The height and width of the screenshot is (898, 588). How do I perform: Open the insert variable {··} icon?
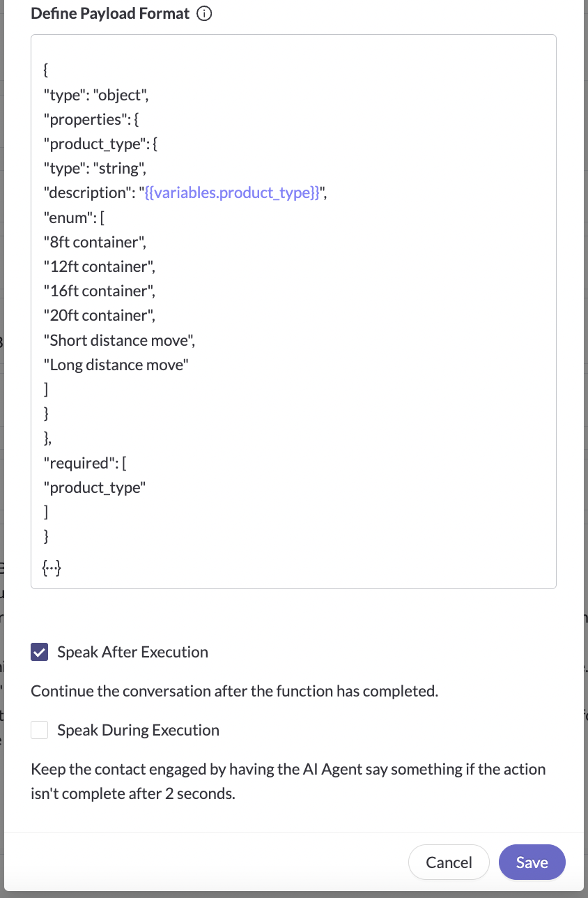coord(52,570)
